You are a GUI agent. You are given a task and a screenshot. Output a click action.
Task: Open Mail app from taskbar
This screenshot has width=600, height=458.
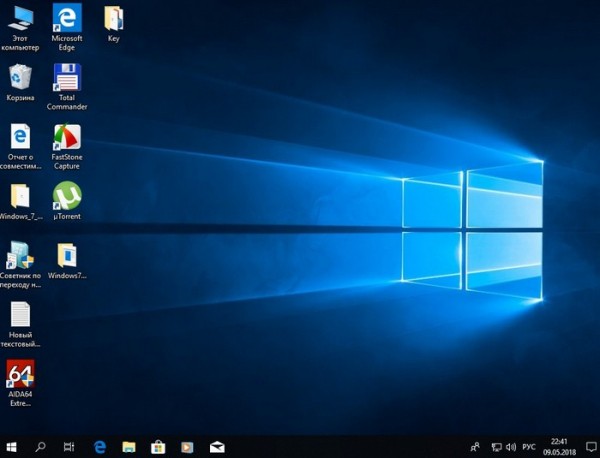[217, 447]
